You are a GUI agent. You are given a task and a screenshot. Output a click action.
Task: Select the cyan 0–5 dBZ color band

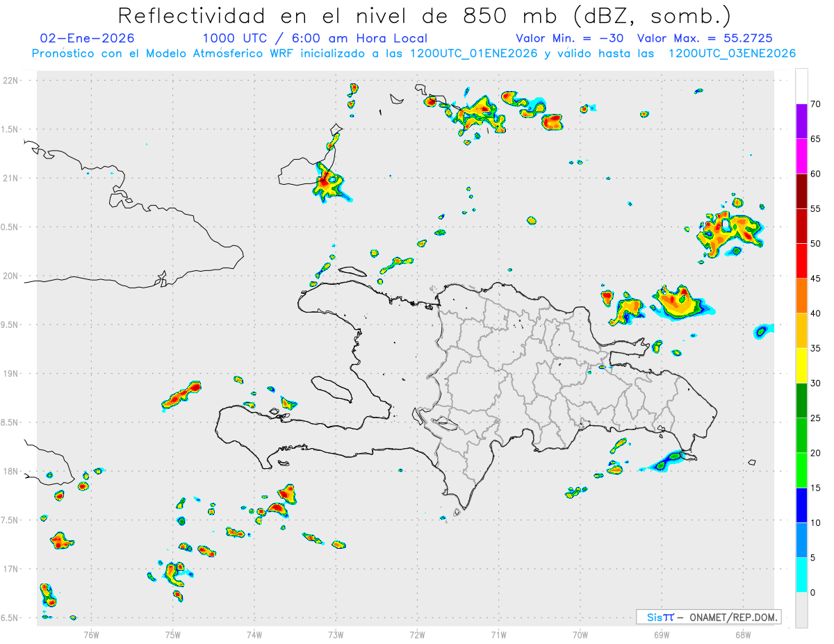(801, 575)
